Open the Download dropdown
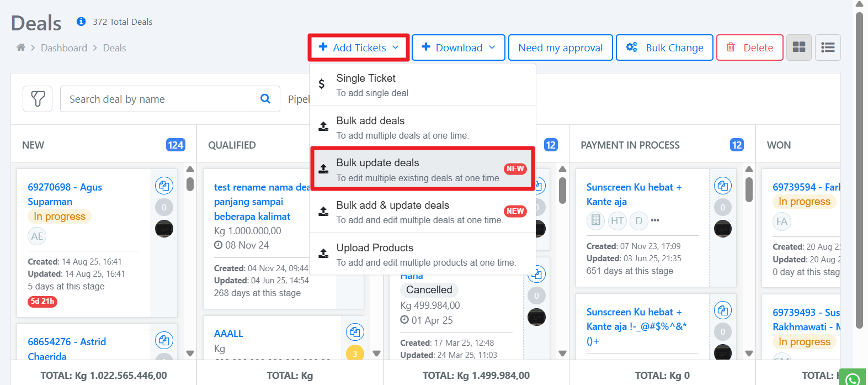868x385 pixels. point(458,48)
